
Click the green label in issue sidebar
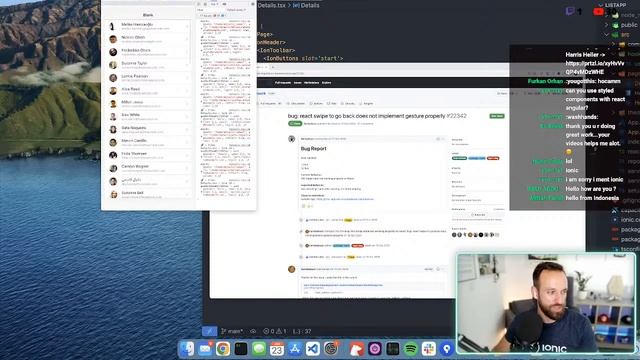[459, 158]
